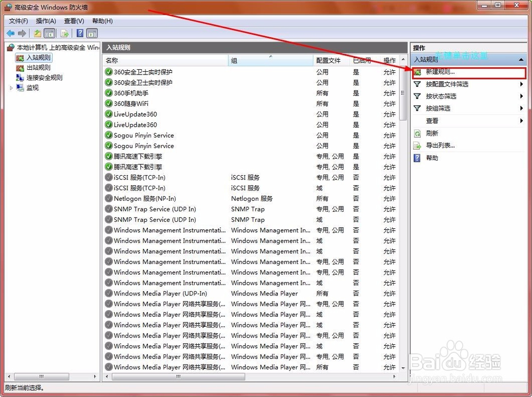Click the Netlogon 服务 group cell
Image resolution: width=532 pixels, height=397 pixels.
(x=252, y=198)
